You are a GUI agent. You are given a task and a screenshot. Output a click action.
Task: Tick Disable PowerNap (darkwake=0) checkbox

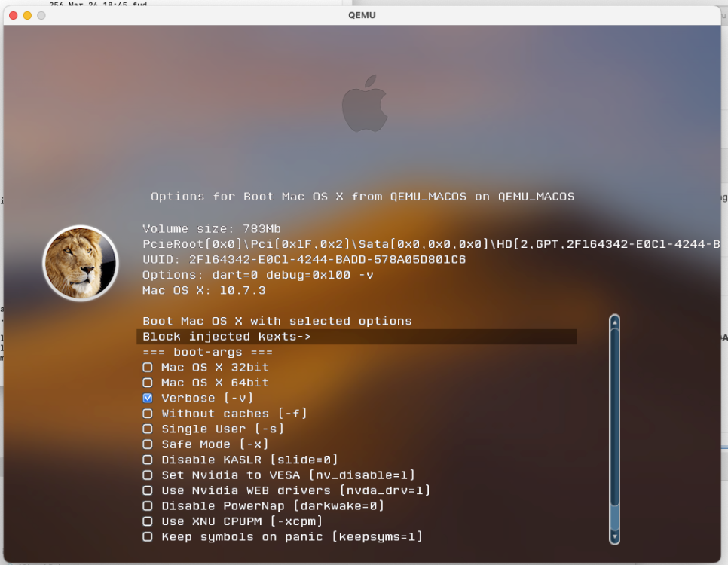tap(148, 505)
